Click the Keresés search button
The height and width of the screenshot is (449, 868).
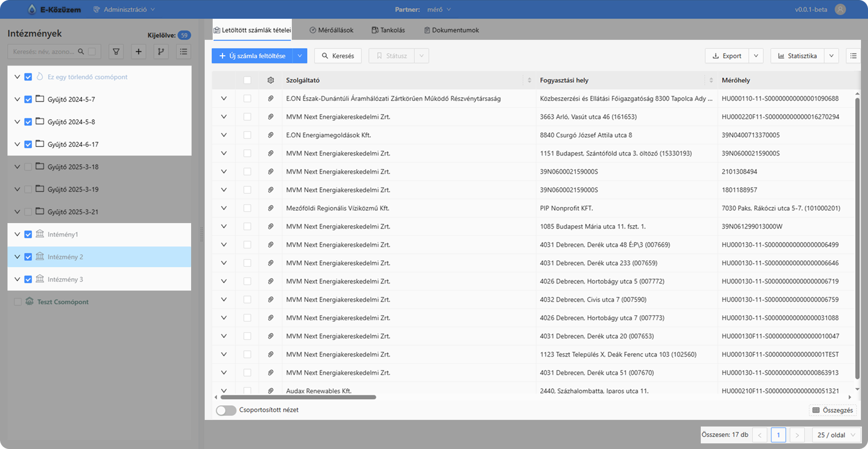(x=338, y=56)
